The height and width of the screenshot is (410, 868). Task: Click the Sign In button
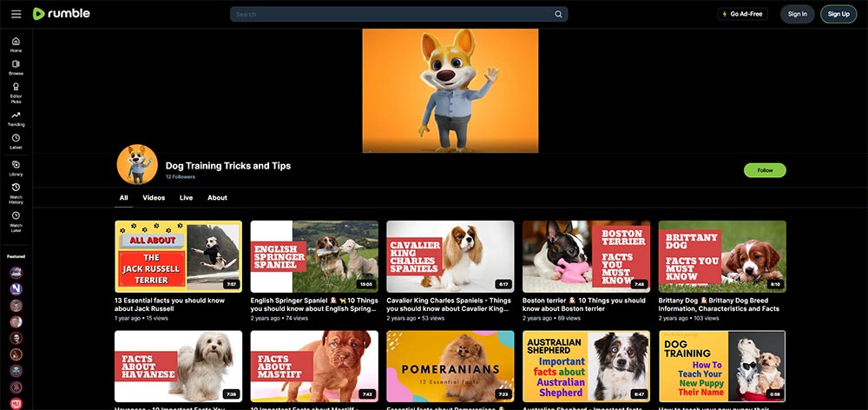[x=797, y=14]
